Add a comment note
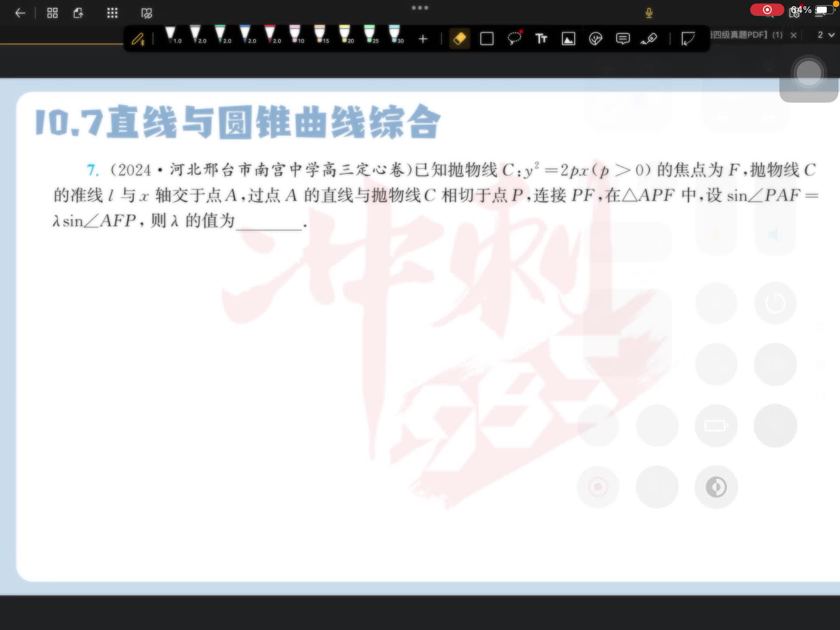This screenshot has width=840, height=630. (x=623, y=39)
